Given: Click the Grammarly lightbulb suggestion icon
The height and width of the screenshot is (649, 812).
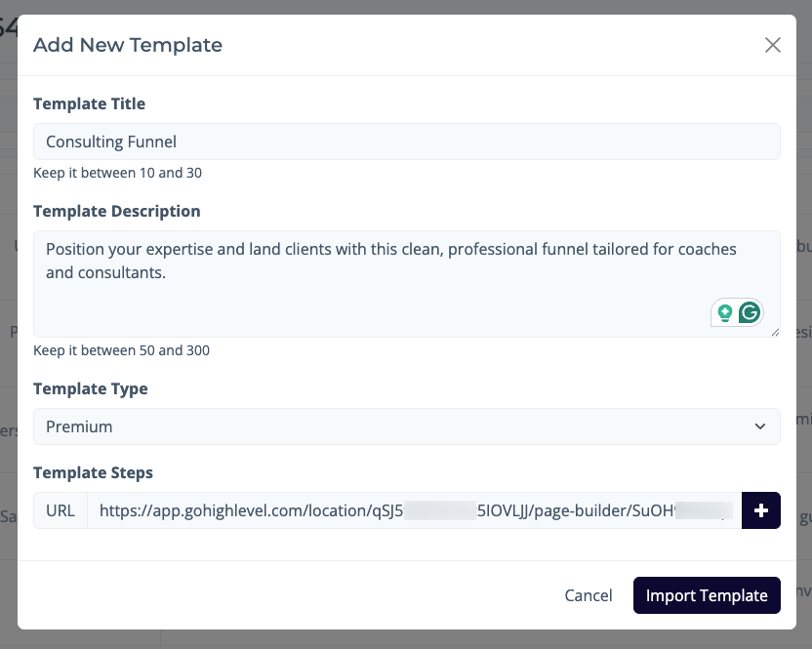Looking at the screenshot, I should point(725,312).
